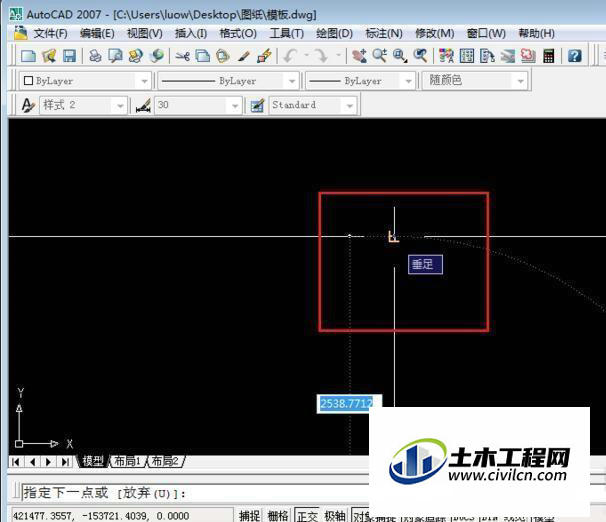Click the Copy icon
This screenshot has height=522, width=606.
click(x=203, y=56)
